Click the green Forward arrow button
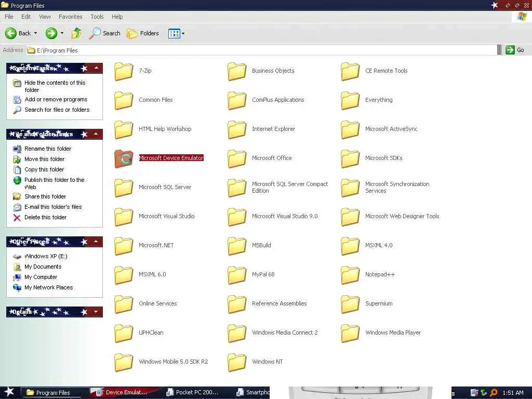Screen dimensions: 532x399 (51, 33)
